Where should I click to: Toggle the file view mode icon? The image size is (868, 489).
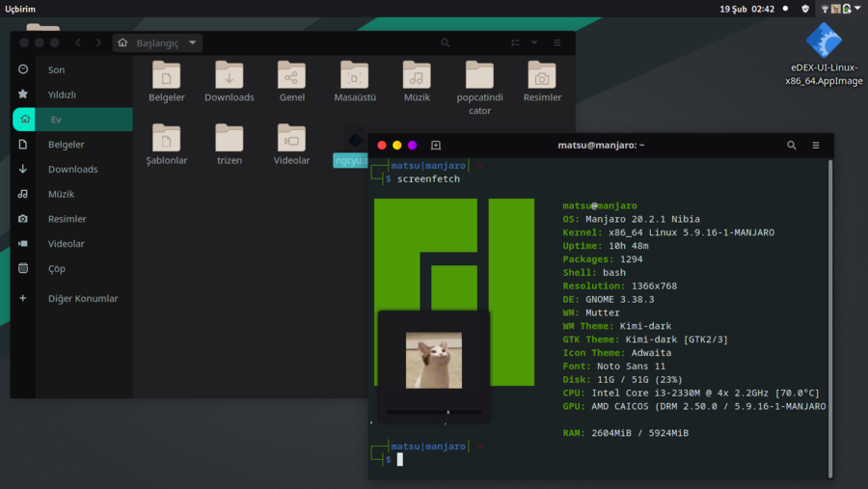[x=515, y=43]
